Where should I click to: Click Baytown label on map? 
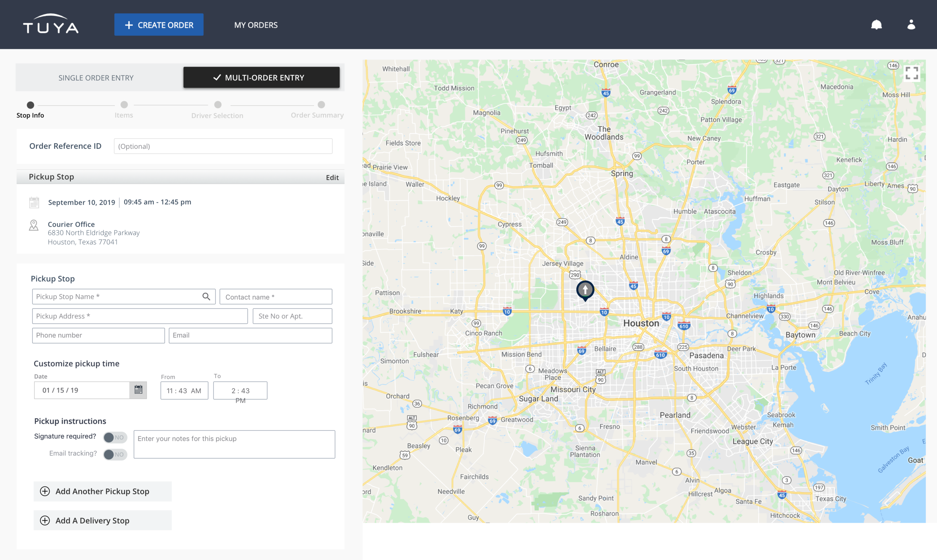pos(800,335)
